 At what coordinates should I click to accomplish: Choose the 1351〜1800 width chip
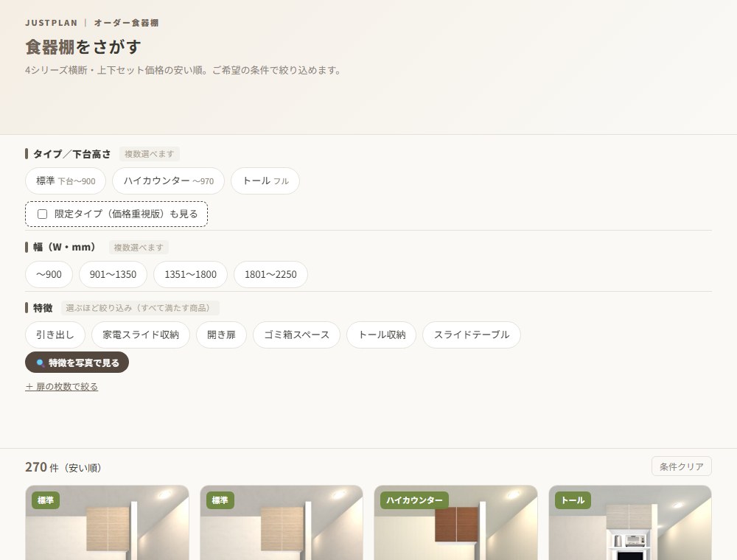190,274
